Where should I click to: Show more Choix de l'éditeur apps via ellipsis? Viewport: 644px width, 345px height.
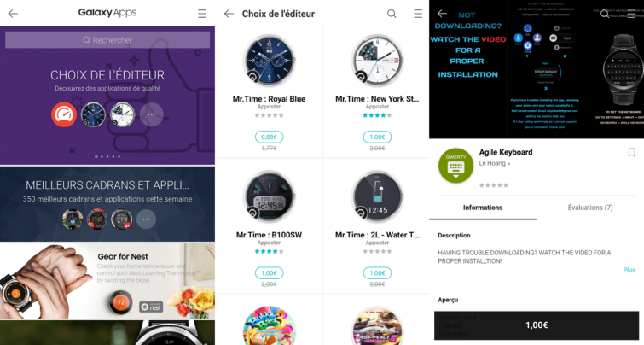click(x=152, y=114)
